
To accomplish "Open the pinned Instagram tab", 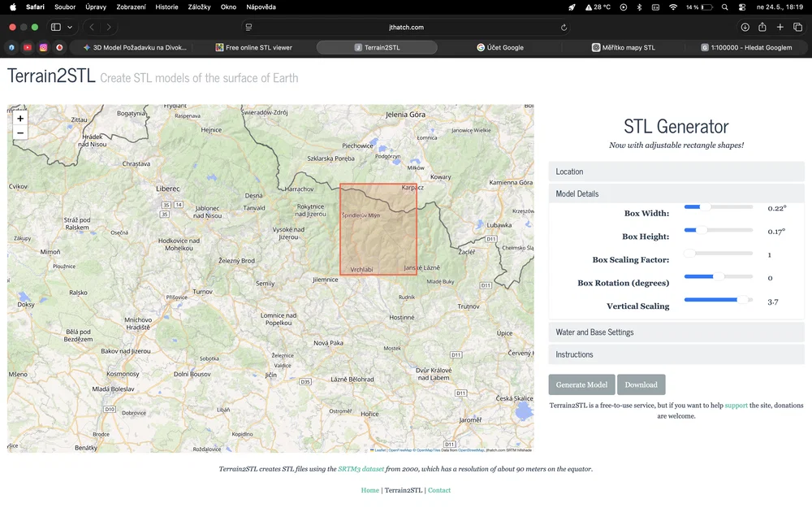I will tap(44, 47).
